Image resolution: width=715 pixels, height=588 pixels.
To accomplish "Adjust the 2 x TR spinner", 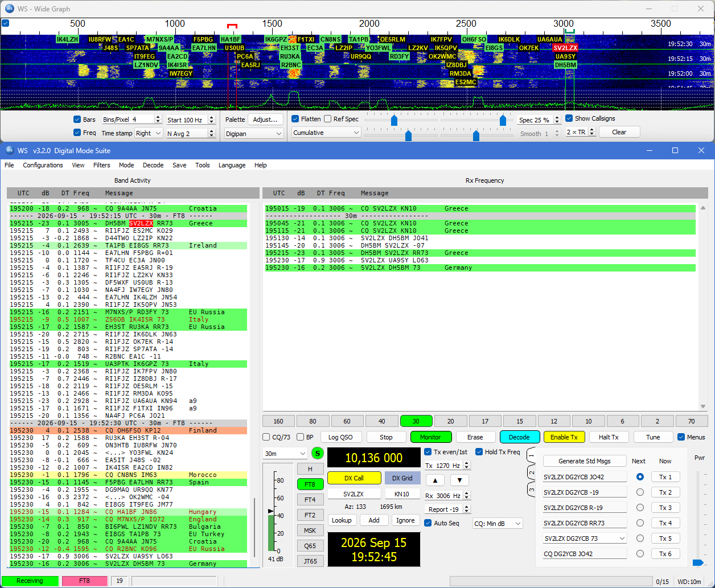I will [x=581, y=132].
